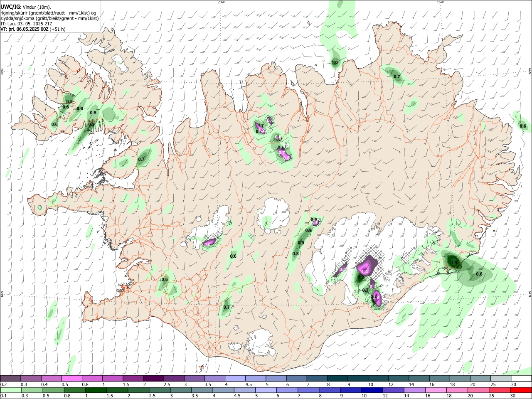Click the 'VT: þri. 06.05.2025 00Z (+51 h)' line
The height and width of the screenshot is (399, 532).
33,29
